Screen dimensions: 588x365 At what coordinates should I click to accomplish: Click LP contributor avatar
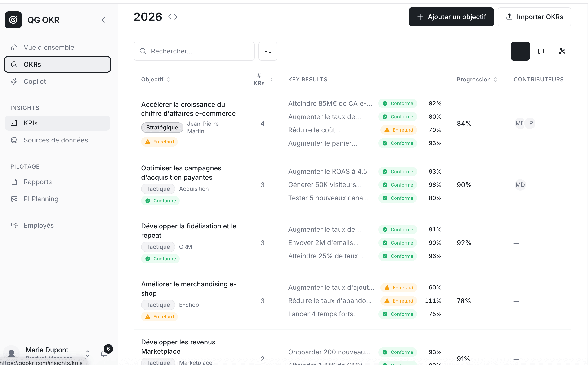coord(530,123)
